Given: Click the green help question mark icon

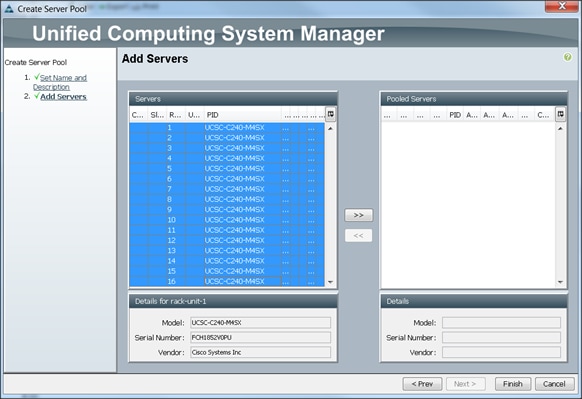Looking at the screenshot, I should [x=567, y=57].
